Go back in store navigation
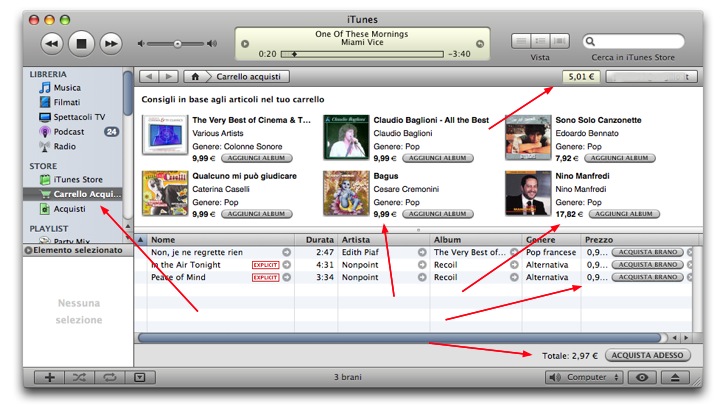Screen dimensions: 720x414 point(149,77)
